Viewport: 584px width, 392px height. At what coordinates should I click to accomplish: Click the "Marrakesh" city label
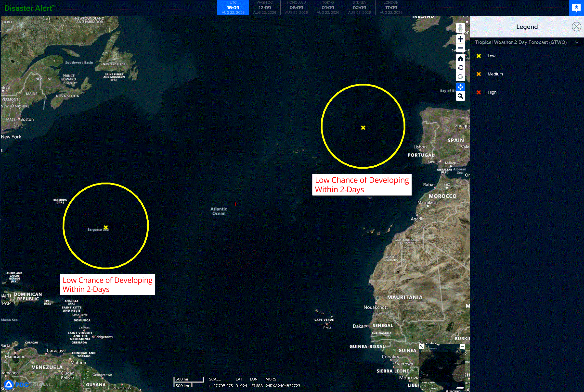(x=427, y=203)
